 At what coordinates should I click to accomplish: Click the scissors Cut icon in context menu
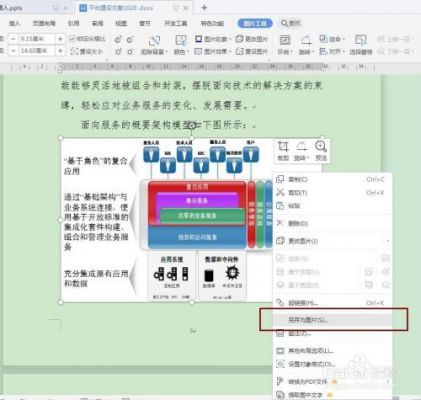pos(280,192)
